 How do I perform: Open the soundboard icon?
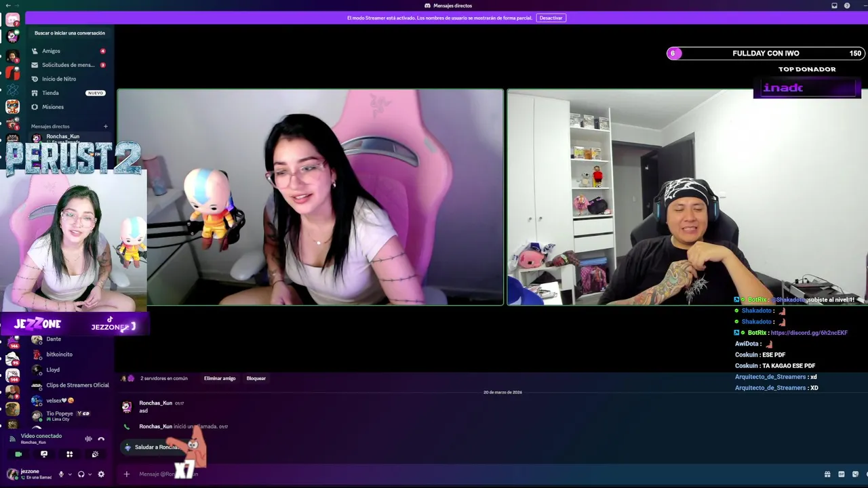pos(95,454)
